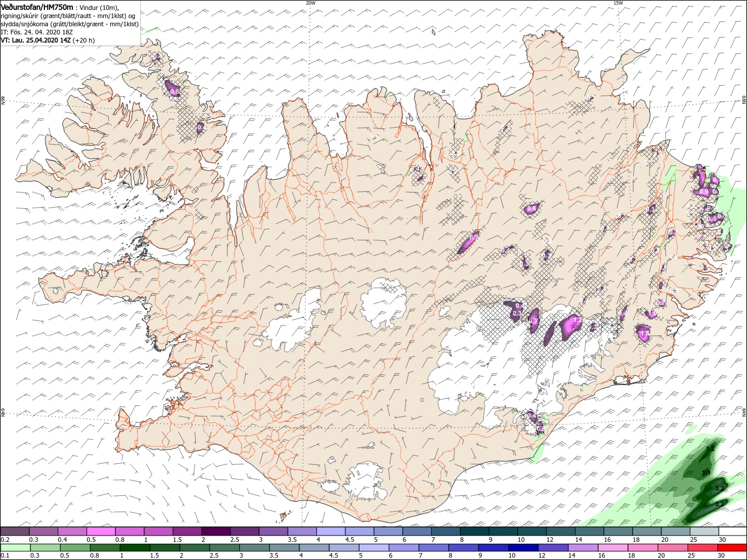Viewport: 747px width, 560px height.
Task: Pick the gray-blue 3.5 swatch in lower legend
Action: [x=284, y=548]
